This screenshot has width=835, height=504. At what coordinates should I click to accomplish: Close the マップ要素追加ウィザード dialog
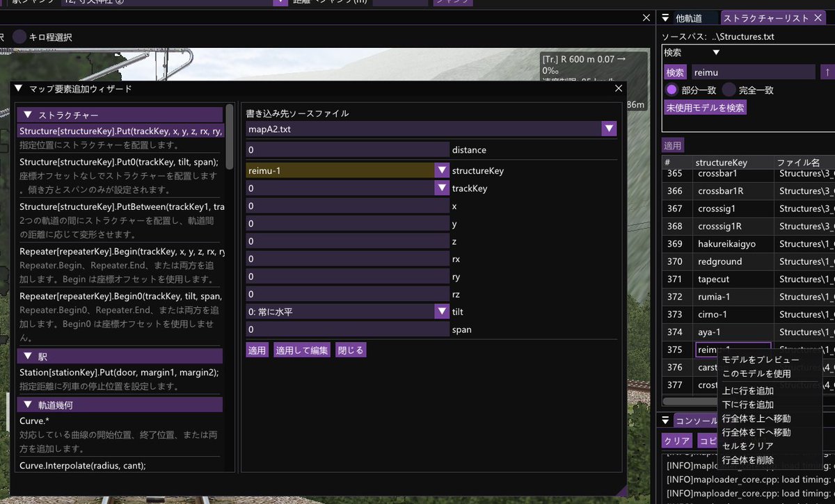(x=618, y=88)
